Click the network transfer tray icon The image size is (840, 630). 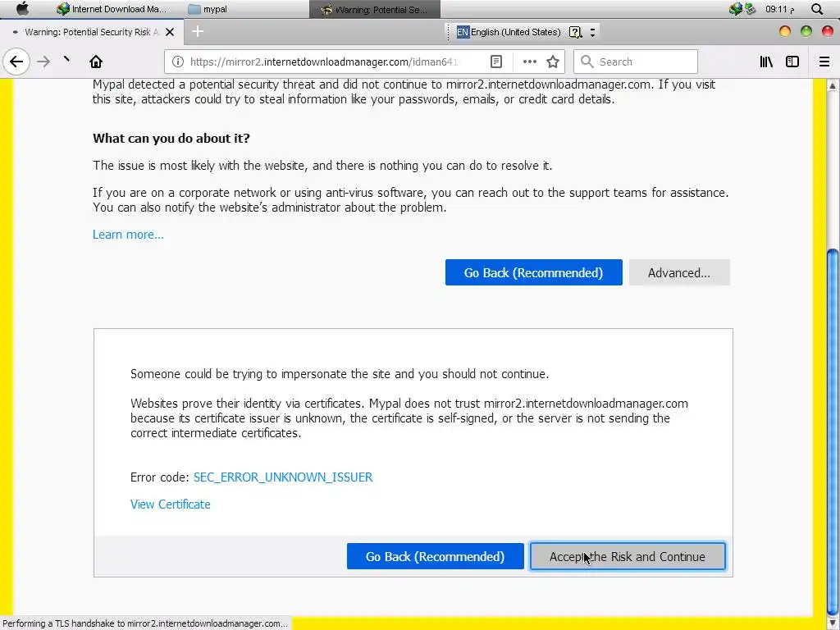click(x=751, y=9)
